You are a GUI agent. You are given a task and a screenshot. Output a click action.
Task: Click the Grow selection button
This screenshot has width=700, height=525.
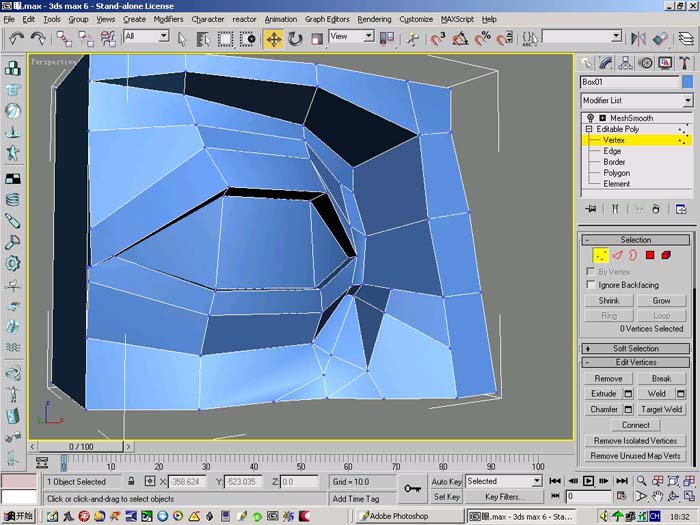tap(661, 300)
